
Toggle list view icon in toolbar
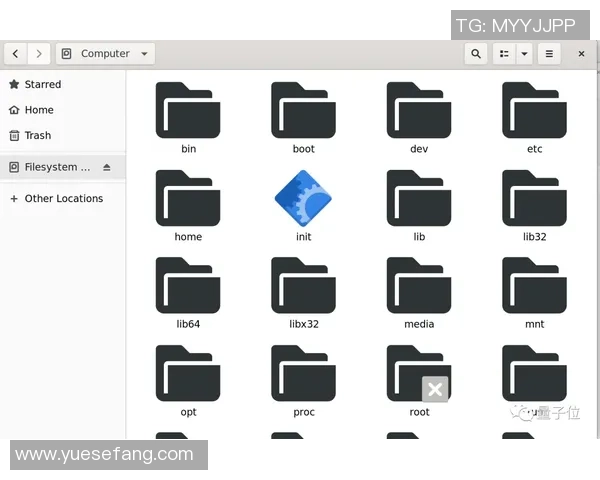(504, 54)
